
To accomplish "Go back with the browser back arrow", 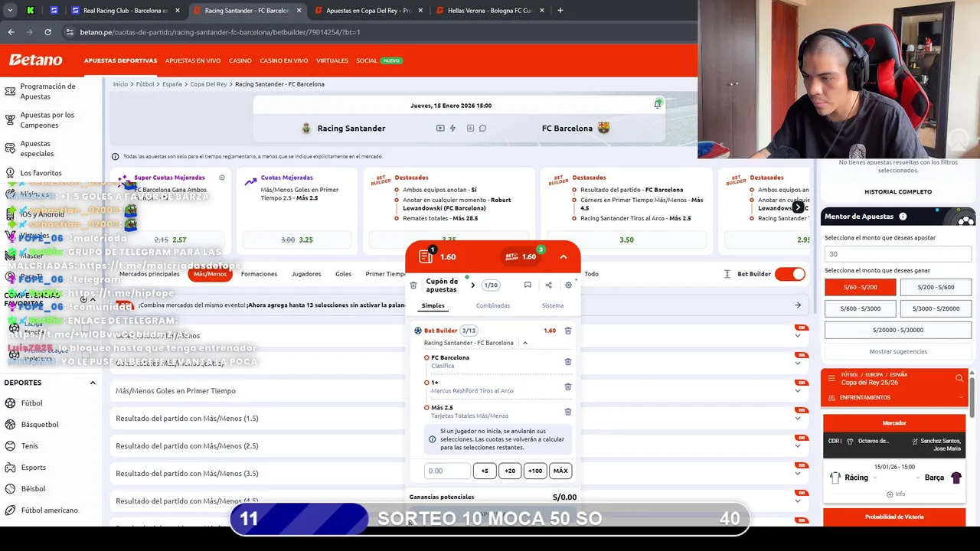I will click(x=11, y=32).
